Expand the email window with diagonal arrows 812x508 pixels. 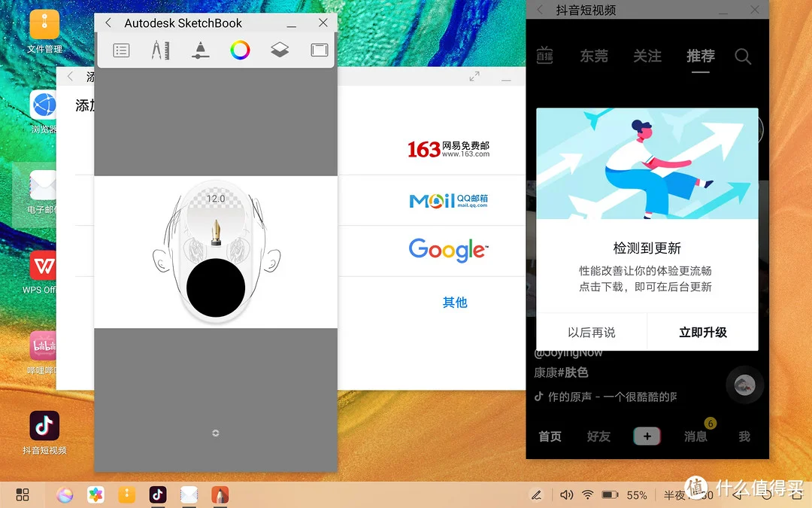(474, 77)
